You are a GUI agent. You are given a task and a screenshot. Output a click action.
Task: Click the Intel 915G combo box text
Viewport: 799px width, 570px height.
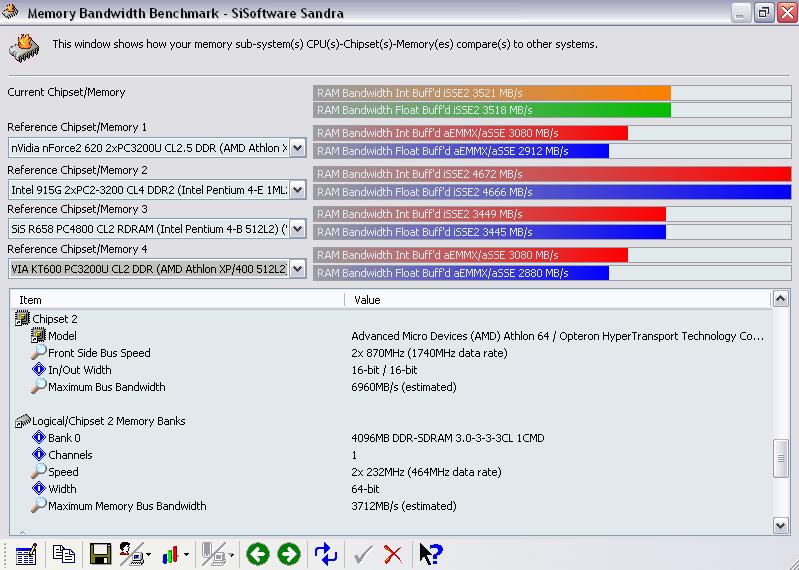[149, 189]
